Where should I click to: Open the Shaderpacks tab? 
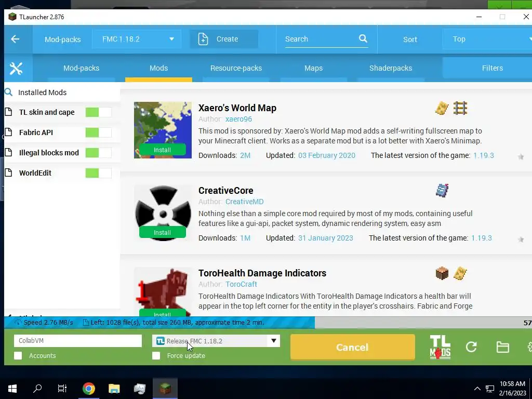click(391, 68)
